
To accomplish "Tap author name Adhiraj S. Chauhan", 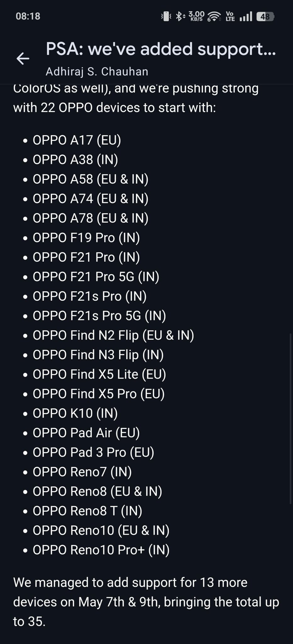I will tap(97, 72).
